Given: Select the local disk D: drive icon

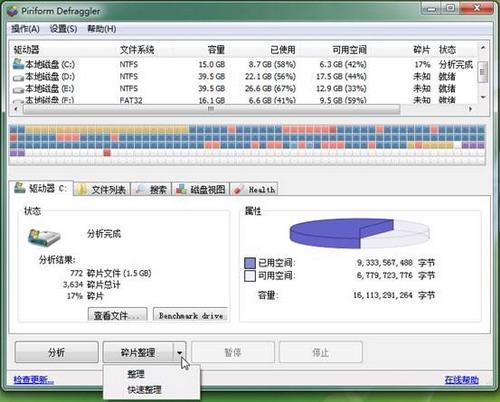Looking at the screenshot, I should pos(18,78).
